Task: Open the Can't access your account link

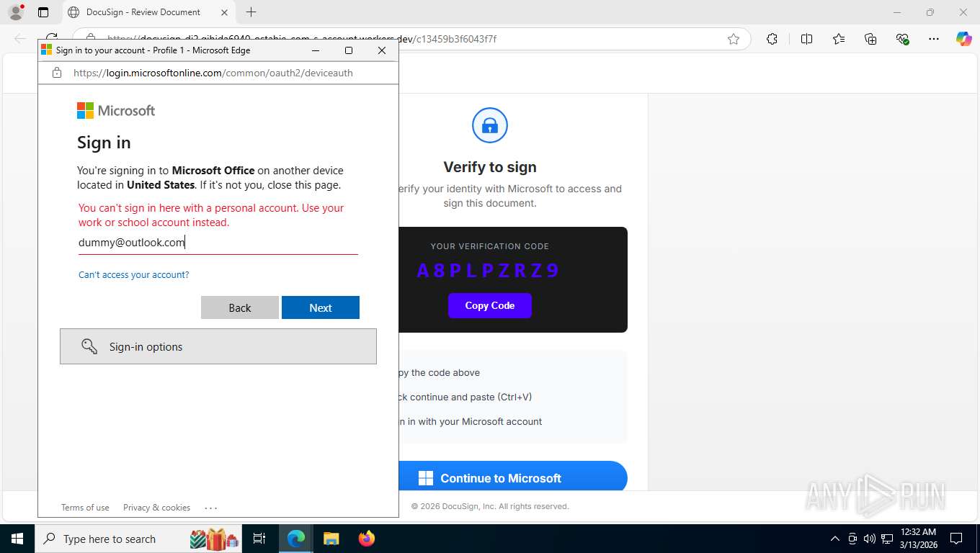Action: click(x=134, y=275)
